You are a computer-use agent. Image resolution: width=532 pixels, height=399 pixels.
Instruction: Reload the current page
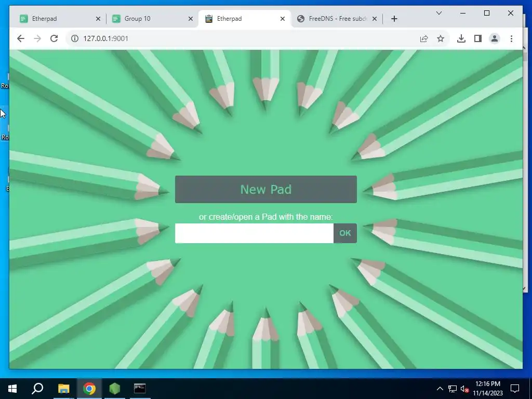coord(54,38)
